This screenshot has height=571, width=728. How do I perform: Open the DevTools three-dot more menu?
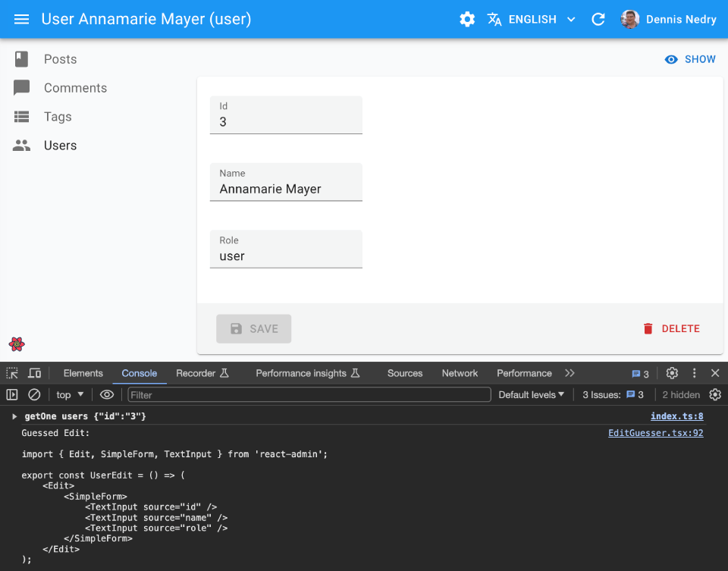[x=694, y=373]
